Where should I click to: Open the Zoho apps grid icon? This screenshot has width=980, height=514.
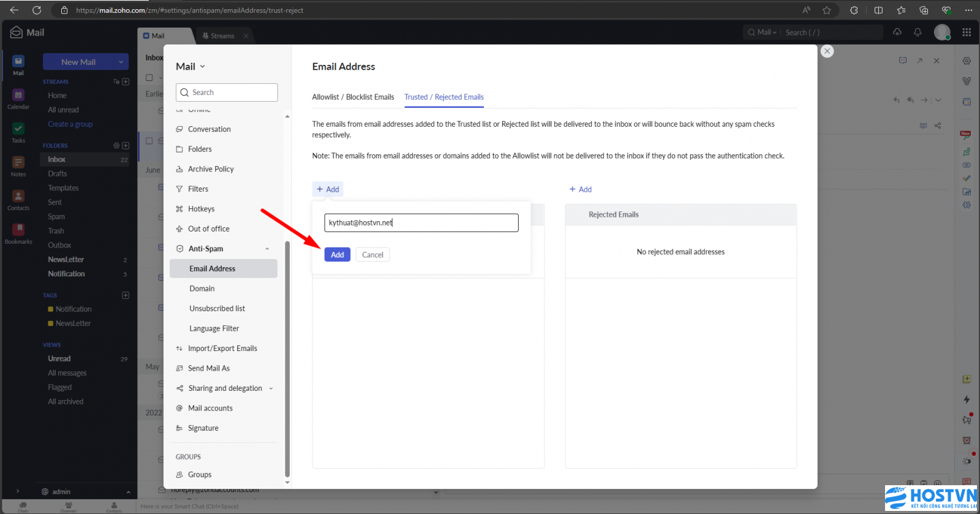(967, 32)
